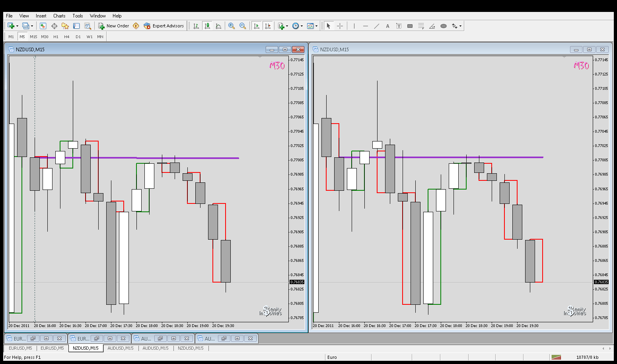This screenshot has height=364, width=617.
Task: Expand the Arrows tool dropdown arrow
Action: [461, 26]
